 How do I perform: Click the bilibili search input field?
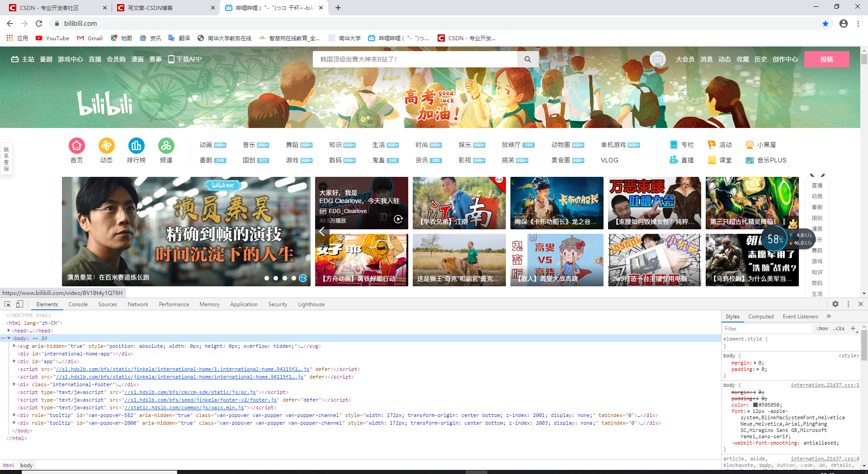415,59
